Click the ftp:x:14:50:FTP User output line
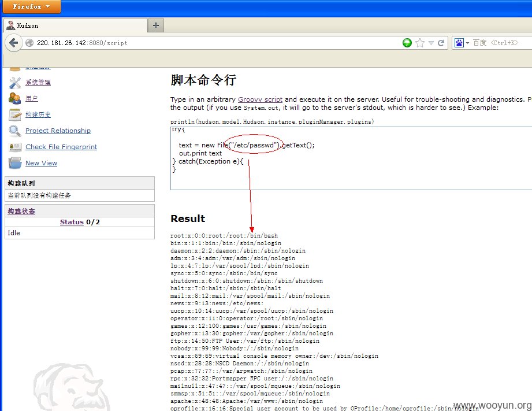 pos(245,341)
